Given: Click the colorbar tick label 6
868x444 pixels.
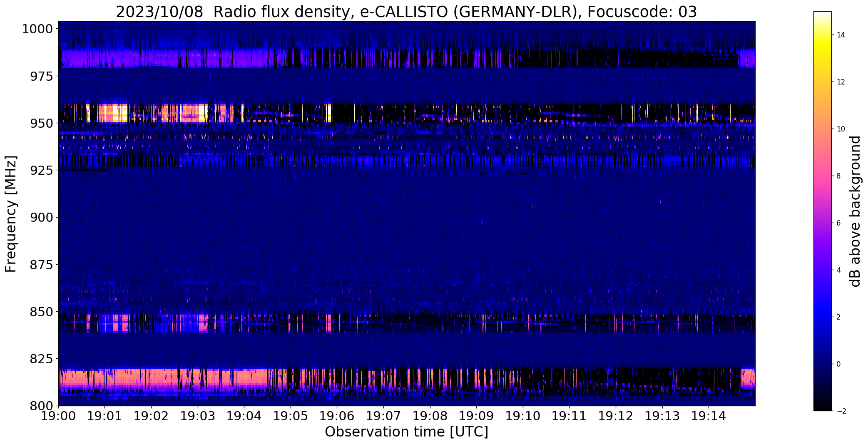Looking at the screenshot, I should [x=838, y=223].
